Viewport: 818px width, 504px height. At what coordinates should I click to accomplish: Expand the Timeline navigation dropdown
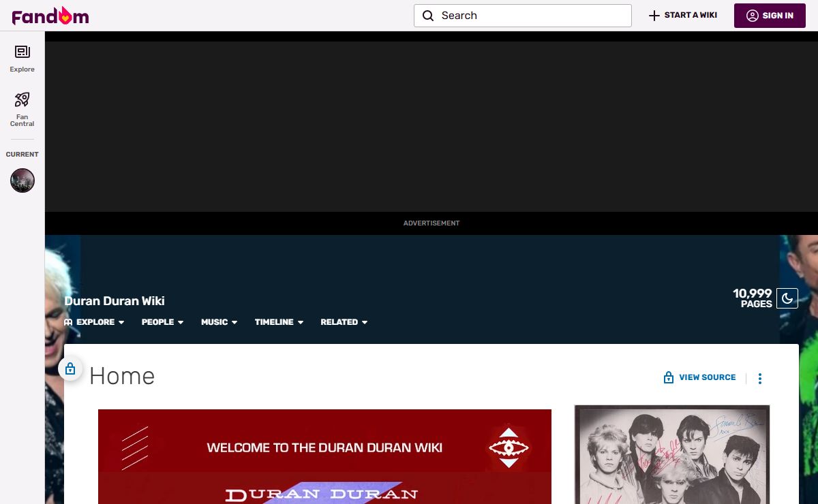pos(279,322)
